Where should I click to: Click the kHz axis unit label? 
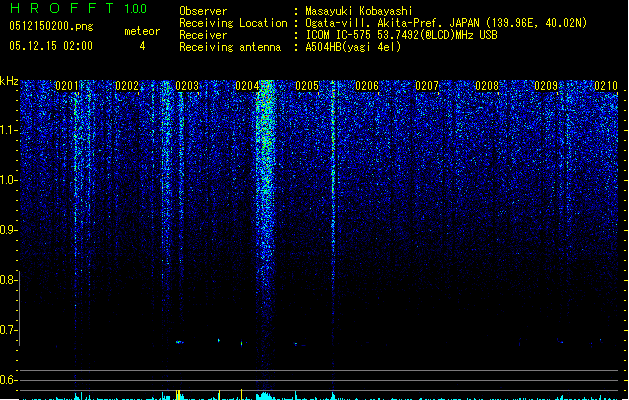pos(9,81)
